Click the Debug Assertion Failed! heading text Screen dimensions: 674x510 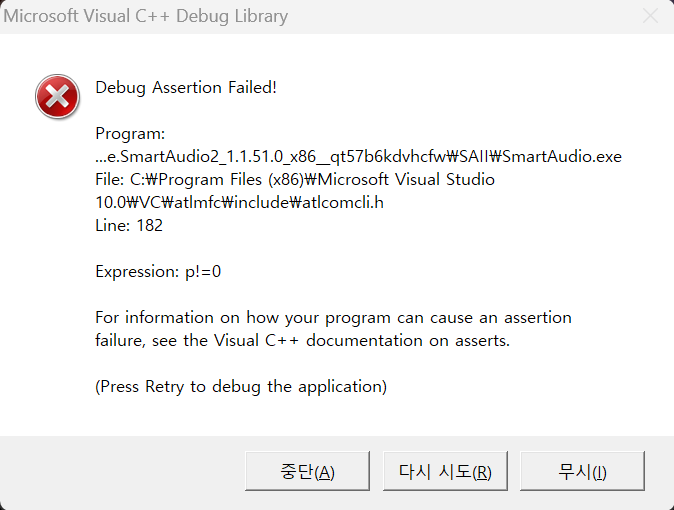click(x=186, y=87)
